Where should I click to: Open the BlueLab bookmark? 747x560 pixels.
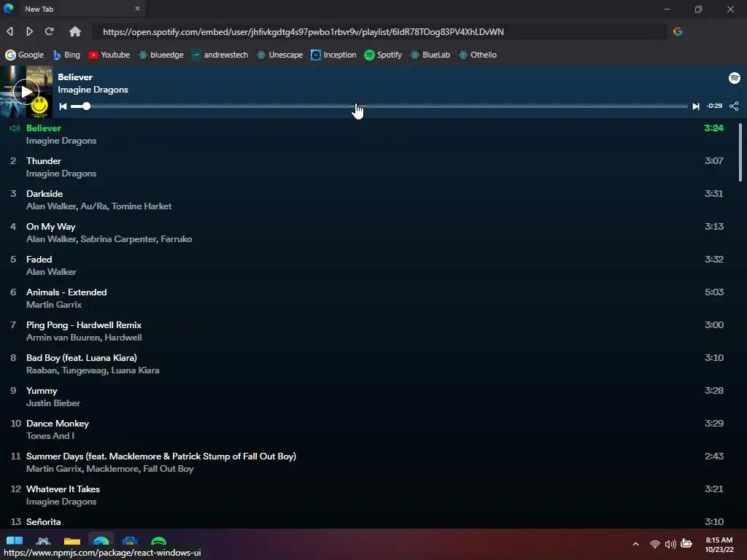[x=430, y=55]
